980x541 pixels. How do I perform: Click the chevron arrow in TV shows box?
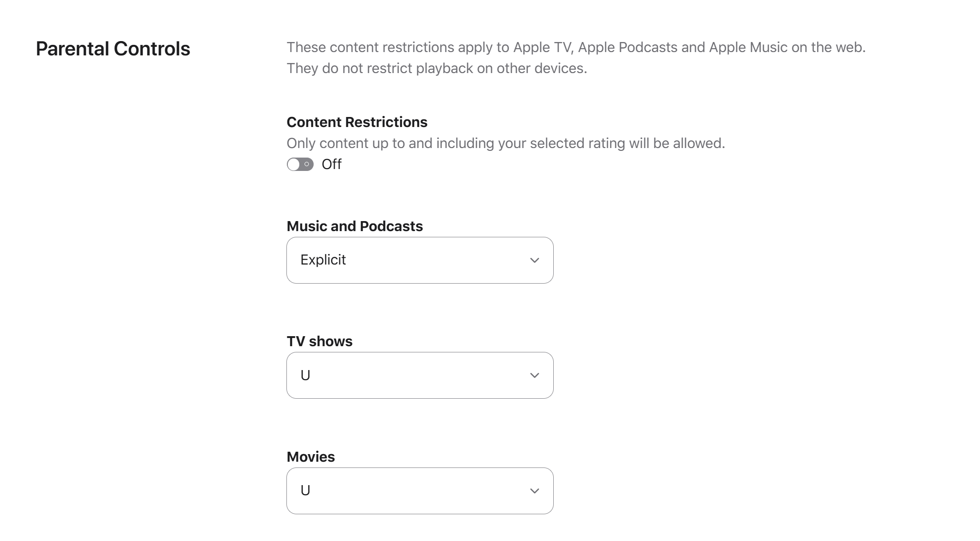point(535,375)
